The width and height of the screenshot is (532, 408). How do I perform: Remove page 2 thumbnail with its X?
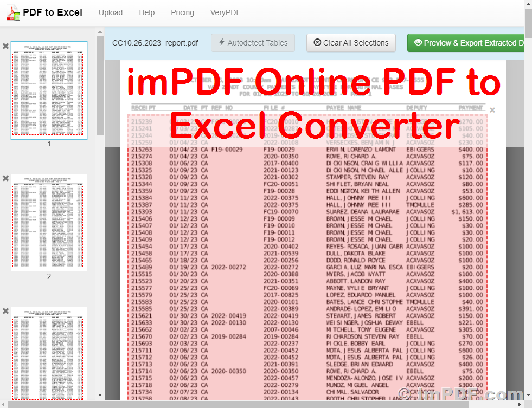coord(5,178)
